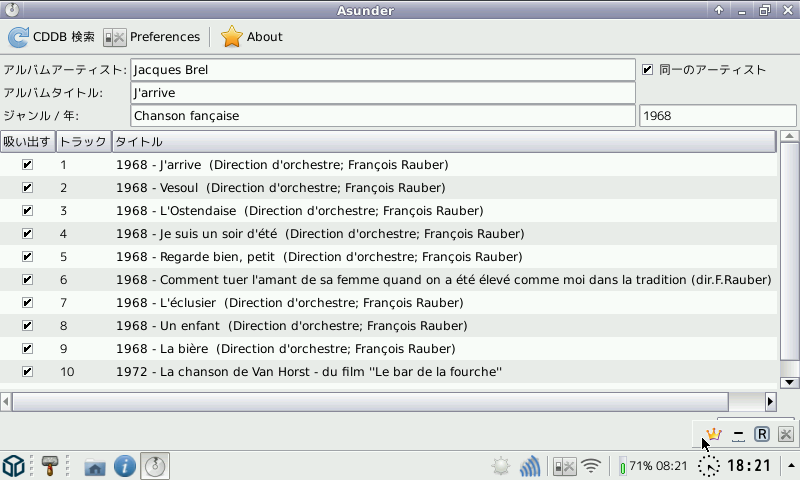Click the album artist field Jacques Brel
The image size is (800, 480).
(382, 70)
